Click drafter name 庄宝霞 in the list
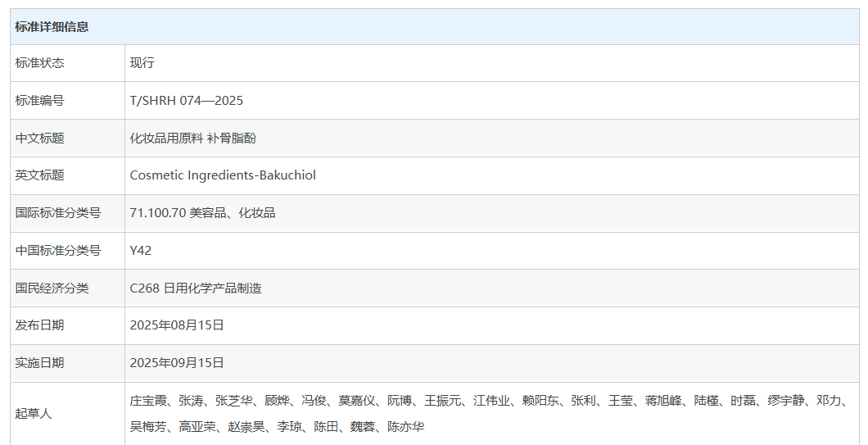Screen dimensions: 868x445 point(148,401)
